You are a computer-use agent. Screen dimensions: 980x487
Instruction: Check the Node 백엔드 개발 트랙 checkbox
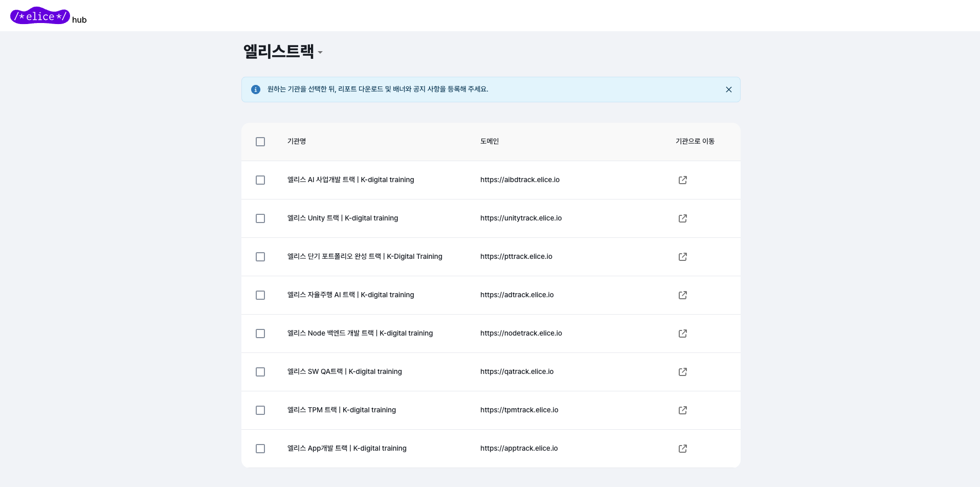(x=260, y=334)
